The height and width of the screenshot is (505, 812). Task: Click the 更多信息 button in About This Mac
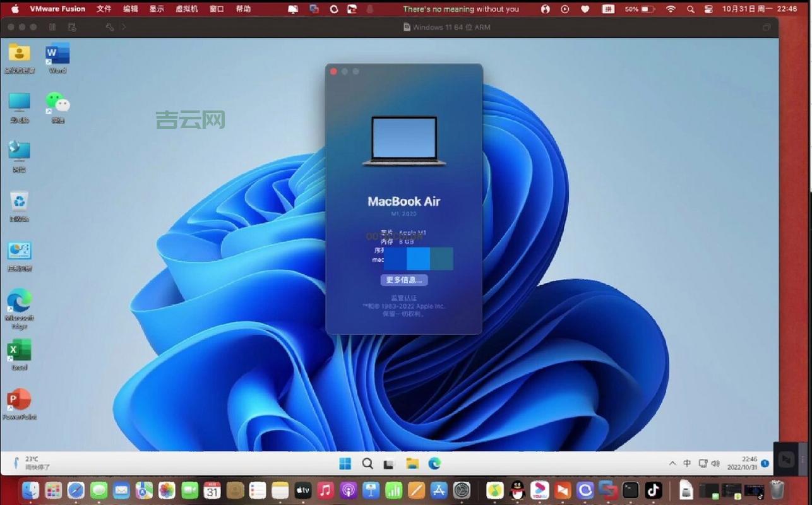coord(403,280)
